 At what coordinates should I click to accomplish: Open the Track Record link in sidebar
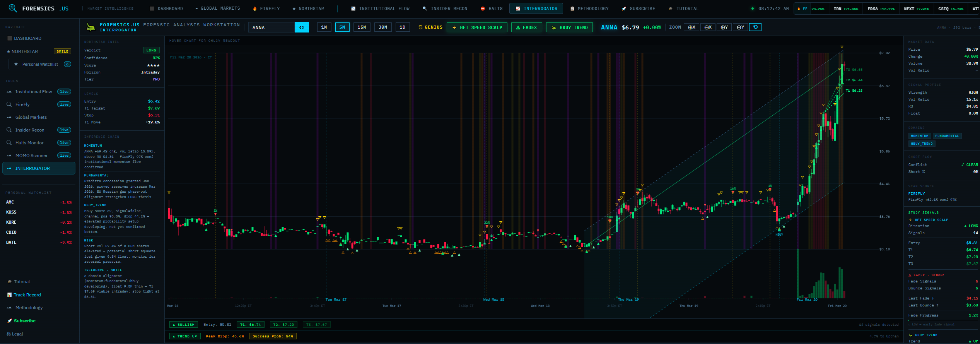pyautogui.click(x=27, y=295)
